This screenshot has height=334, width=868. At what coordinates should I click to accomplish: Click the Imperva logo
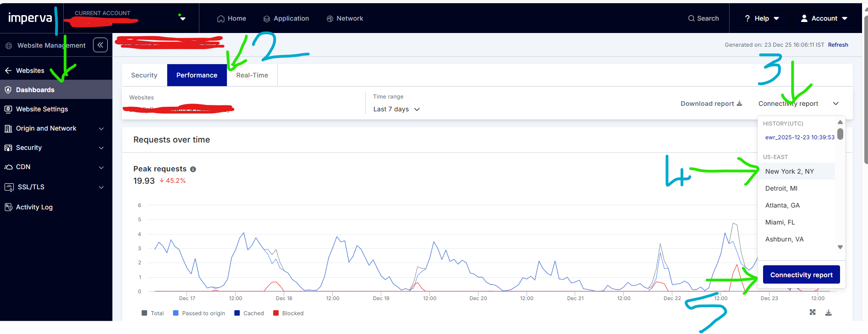pos(30,18)
